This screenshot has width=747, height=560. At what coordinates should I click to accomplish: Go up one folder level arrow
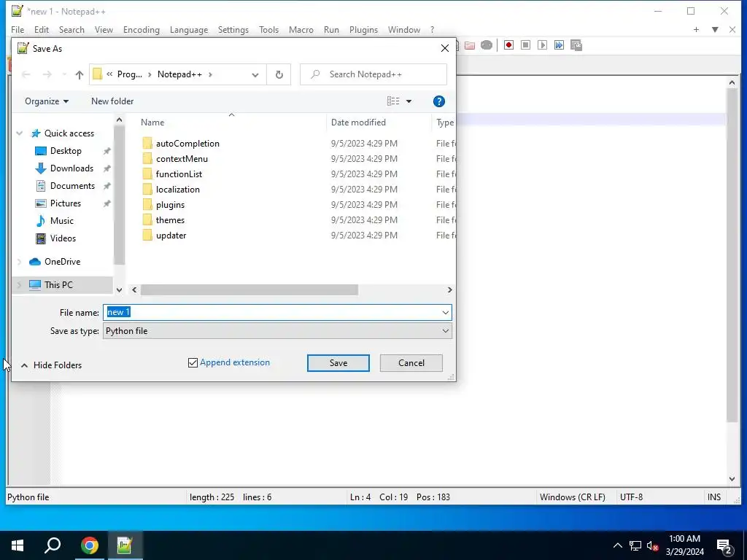point(79,75)
